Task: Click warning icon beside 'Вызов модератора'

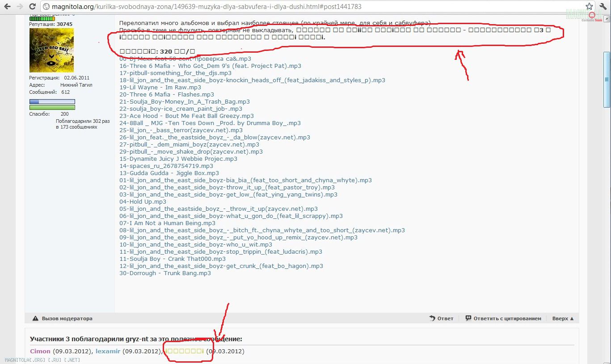Action: coord(36,318)
